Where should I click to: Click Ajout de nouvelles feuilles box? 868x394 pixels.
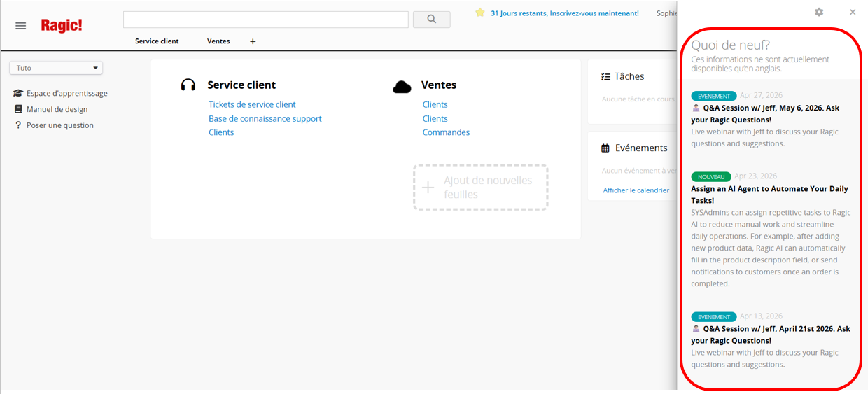click(x=481, y=188)
